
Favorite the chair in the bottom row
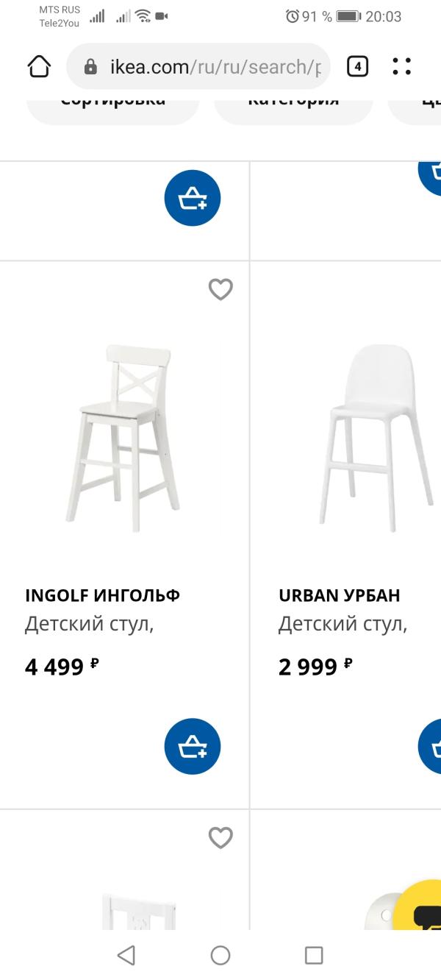220,838
